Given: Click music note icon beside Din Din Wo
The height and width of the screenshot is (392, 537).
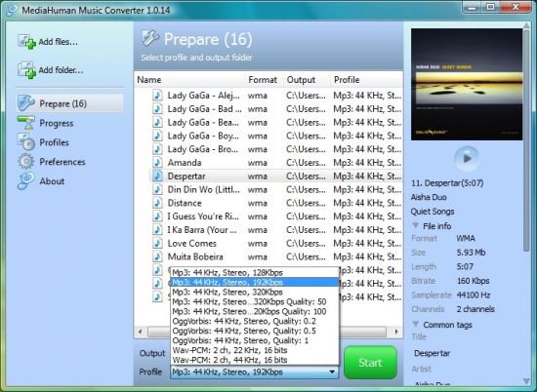Looking at the screenshot, I should [157, 189].
